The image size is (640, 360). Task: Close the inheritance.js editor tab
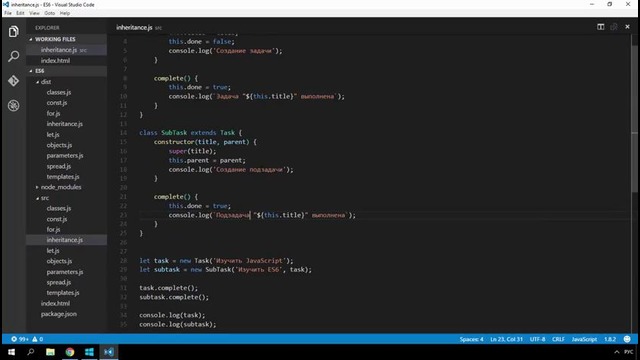pos(627,27)
